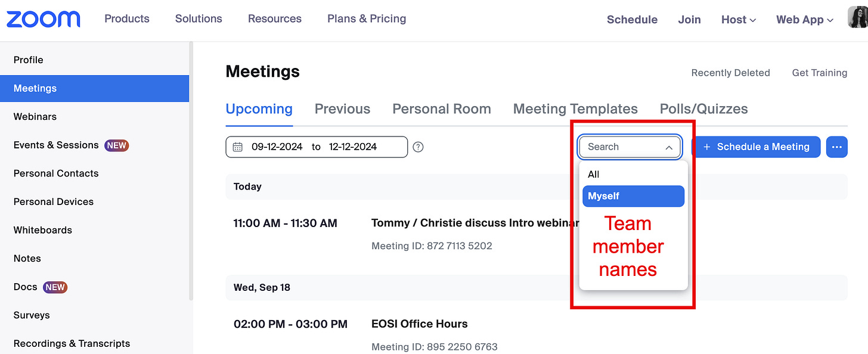Expand the Web App dropdown

pos(804,20)
